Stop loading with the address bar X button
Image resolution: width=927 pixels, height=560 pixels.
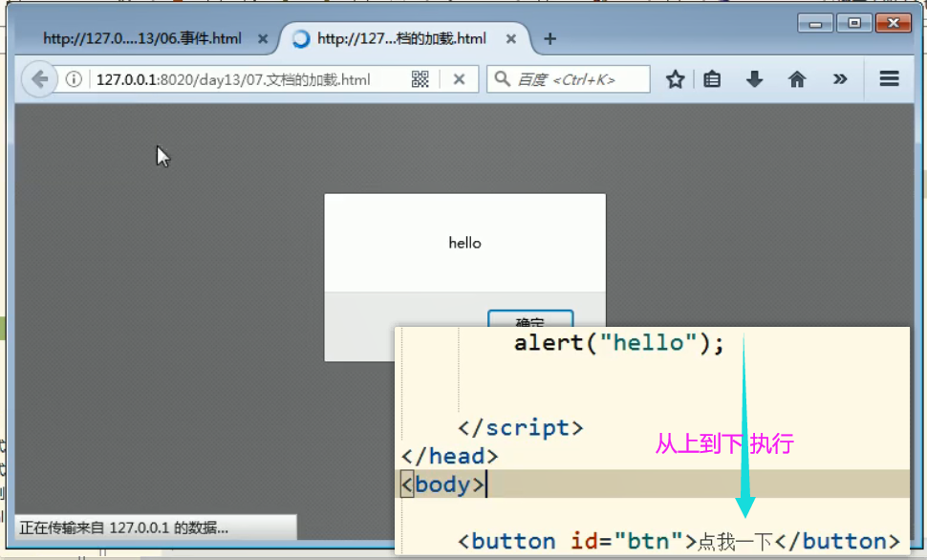(x=459, y=78)
